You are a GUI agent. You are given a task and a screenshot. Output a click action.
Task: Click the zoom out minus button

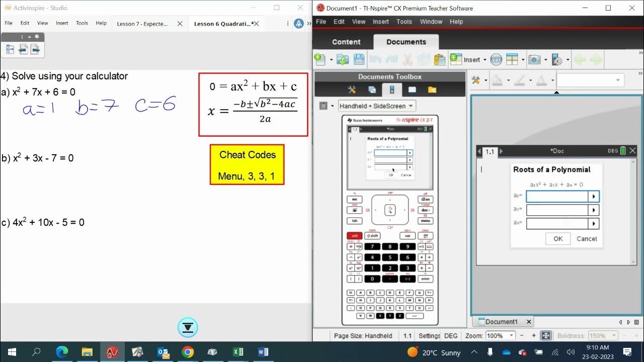[x=521, y=336]
